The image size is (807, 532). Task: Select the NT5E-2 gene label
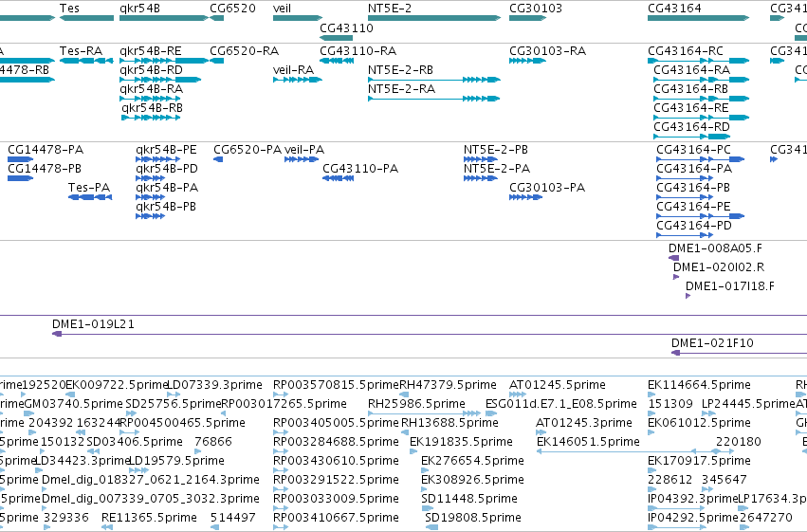(x=390, y=9)
